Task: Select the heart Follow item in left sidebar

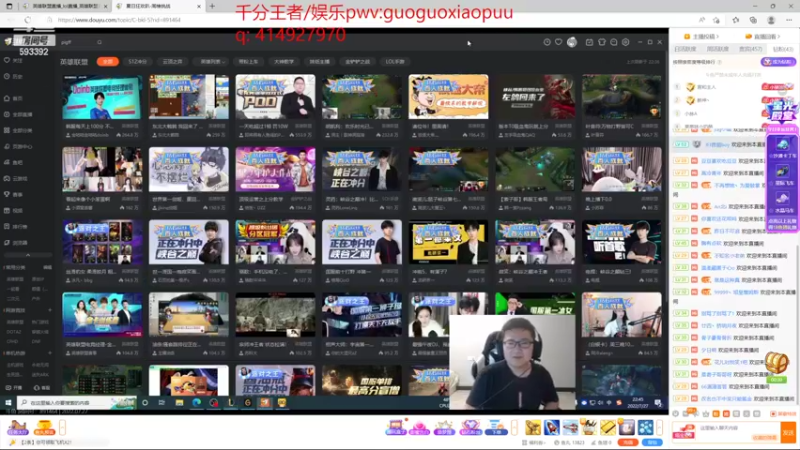Action: tap(14, 60)
